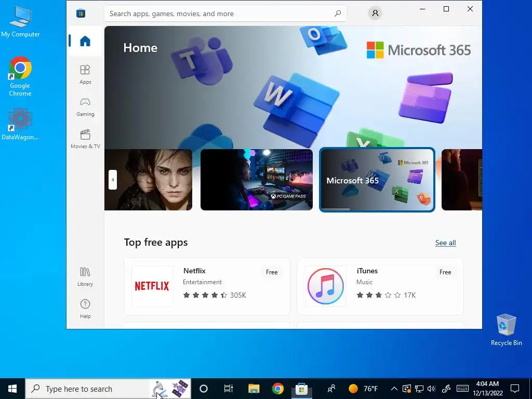Select the Recycle Bin desktop icon
The image size is (532, 399).
click(x=506, y=330)
